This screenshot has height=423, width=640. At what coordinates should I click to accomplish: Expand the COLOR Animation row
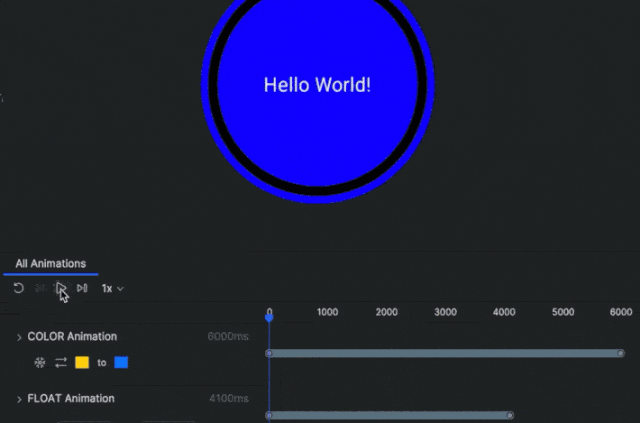[19, 337]
